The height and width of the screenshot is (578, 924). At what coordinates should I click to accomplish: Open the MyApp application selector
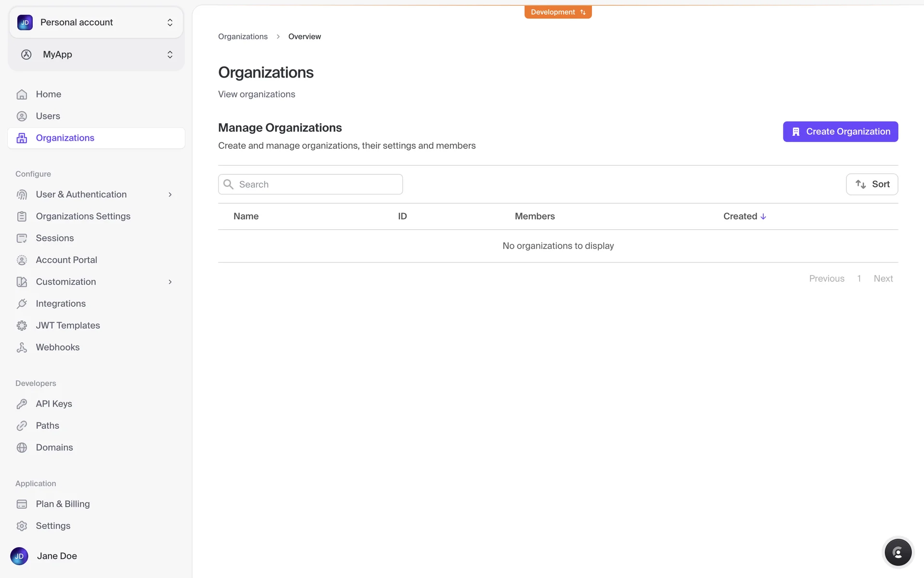tap(96, 54)
